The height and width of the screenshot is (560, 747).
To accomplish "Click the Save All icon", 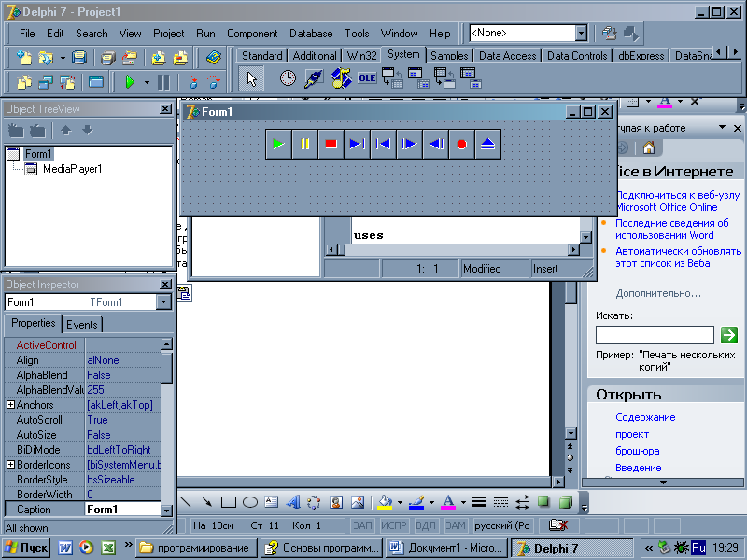I will tap(108, 58).
